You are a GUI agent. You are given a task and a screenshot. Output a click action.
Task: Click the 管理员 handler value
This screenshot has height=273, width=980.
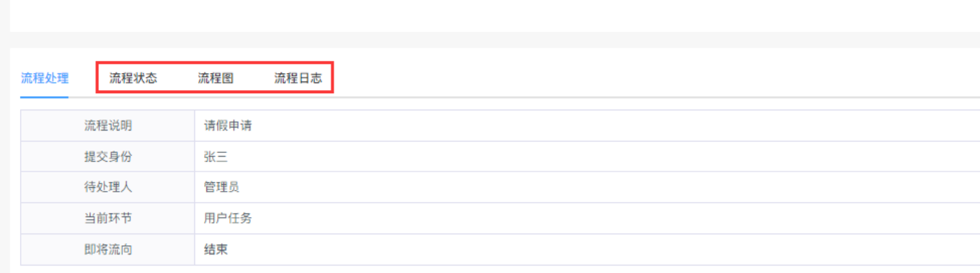pyautogui.click(x=222, y=187)
